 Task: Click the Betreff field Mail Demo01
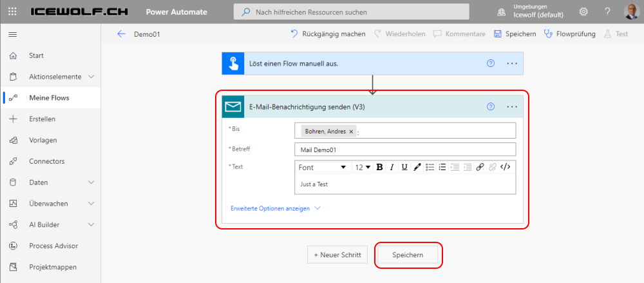tap(405, 150)
